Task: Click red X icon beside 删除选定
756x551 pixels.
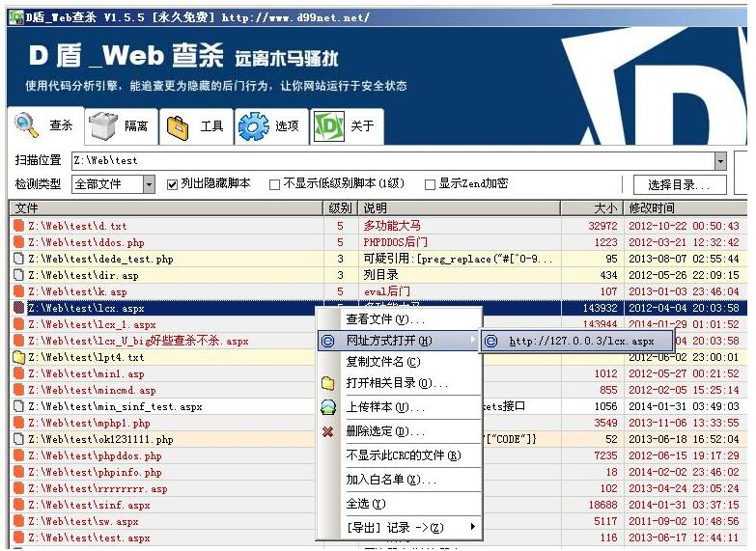Action: tap(328, 431)
